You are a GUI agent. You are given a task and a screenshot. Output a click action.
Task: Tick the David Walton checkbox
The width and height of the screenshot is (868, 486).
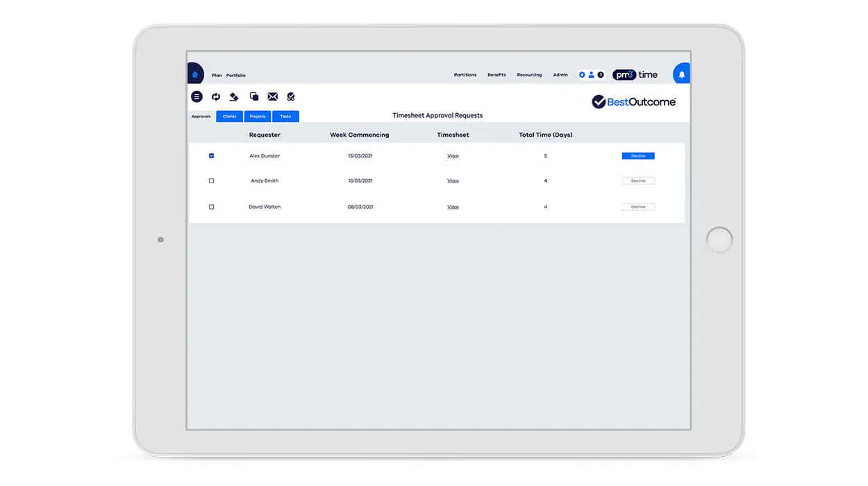pos(212,207)
